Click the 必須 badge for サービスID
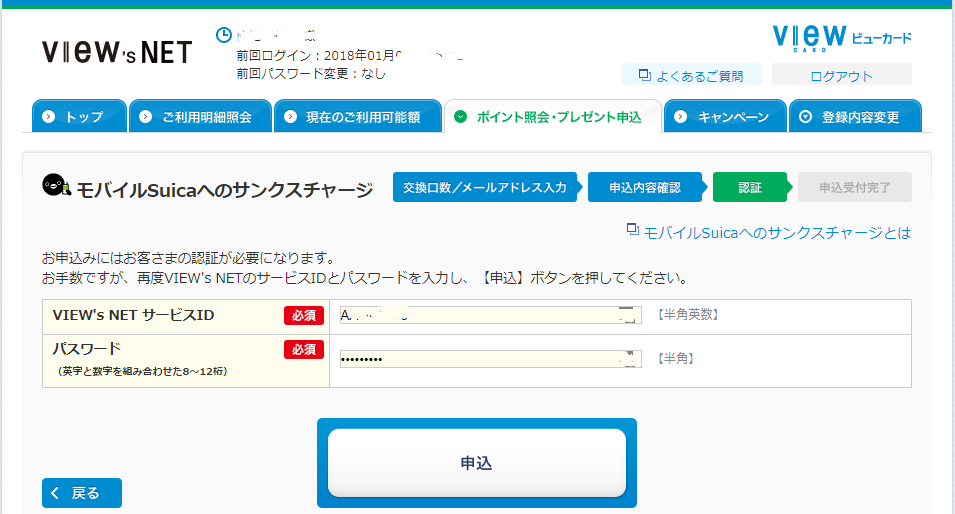 point(304,315)
